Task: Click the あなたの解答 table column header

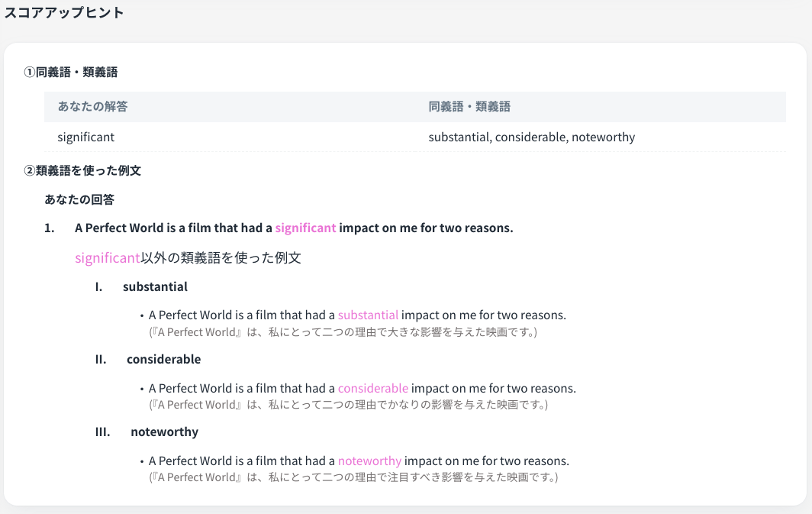Action: click(92, 107)
